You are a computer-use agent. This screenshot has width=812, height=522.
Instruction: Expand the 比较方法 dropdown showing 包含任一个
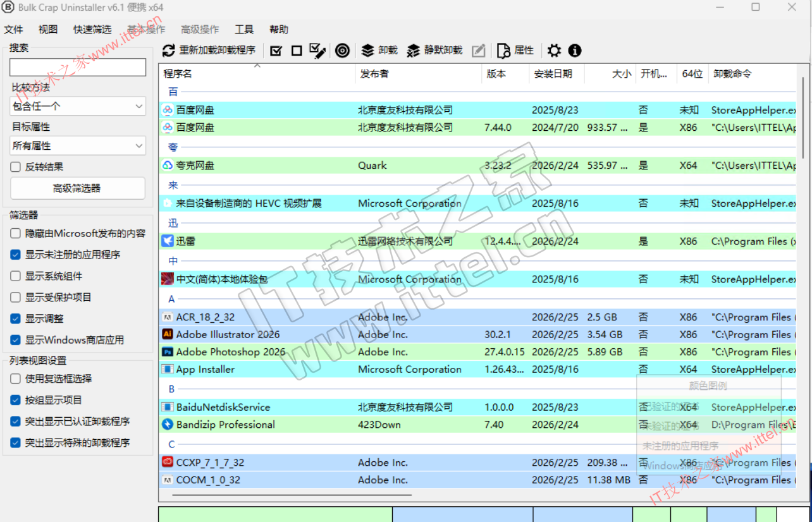click(x=78, y=106)
